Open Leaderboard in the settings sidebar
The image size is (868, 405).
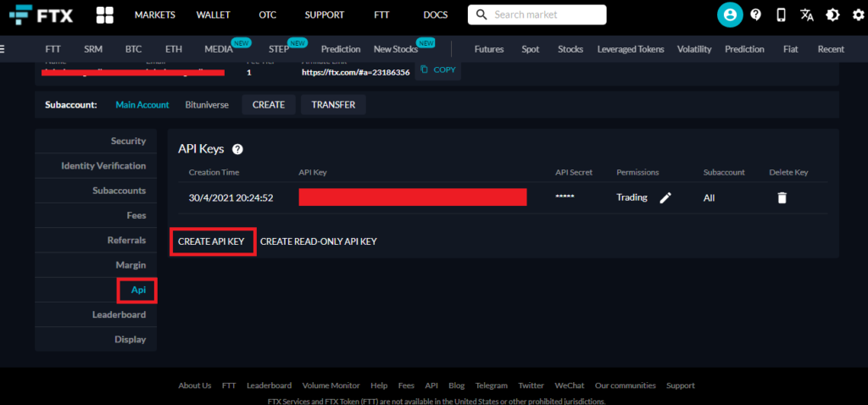(96, 315)
